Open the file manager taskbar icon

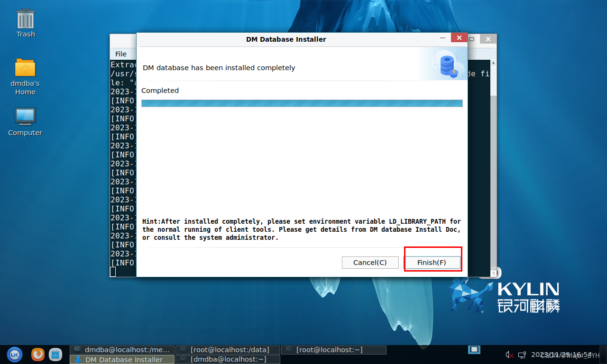click(55, 354)
